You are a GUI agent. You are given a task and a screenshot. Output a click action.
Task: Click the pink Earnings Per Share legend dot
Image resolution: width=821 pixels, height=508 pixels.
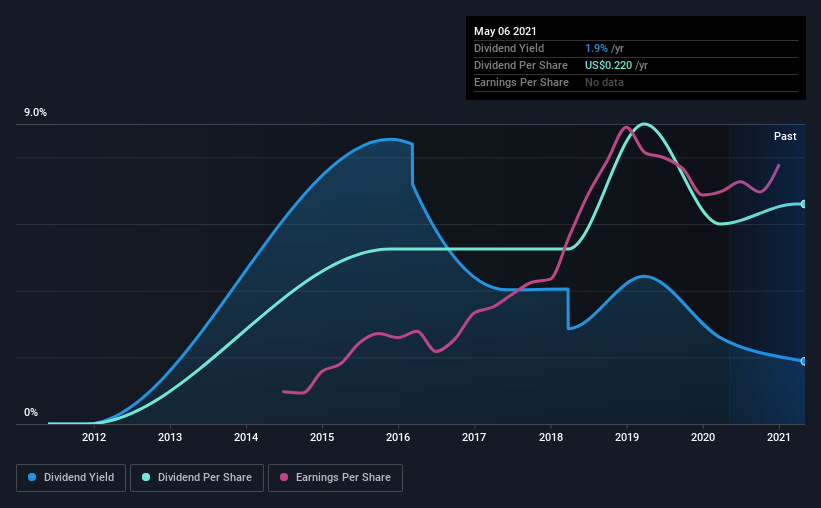284,477
